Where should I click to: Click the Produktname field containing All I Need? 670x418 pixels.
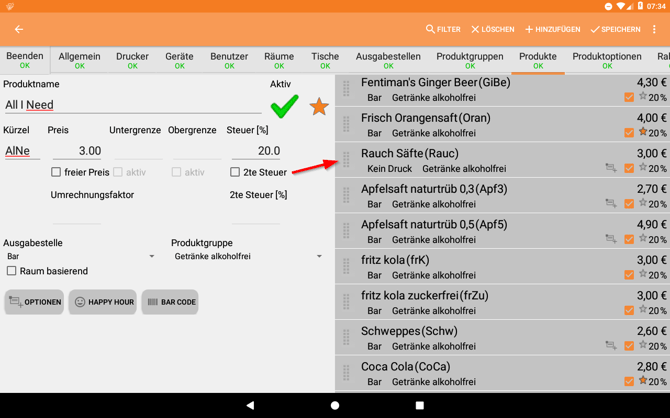130,105
